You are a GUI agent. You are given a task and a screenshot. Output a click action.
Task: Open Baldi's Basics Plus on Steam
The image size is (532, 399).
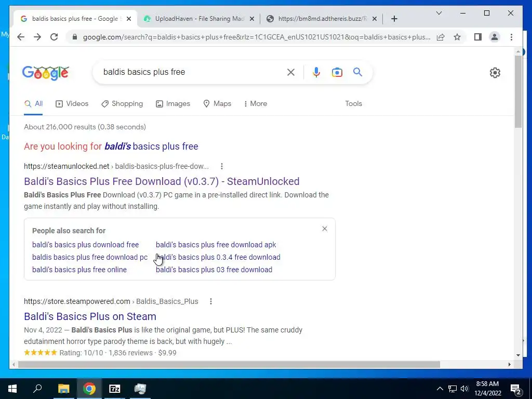[90, 316]
